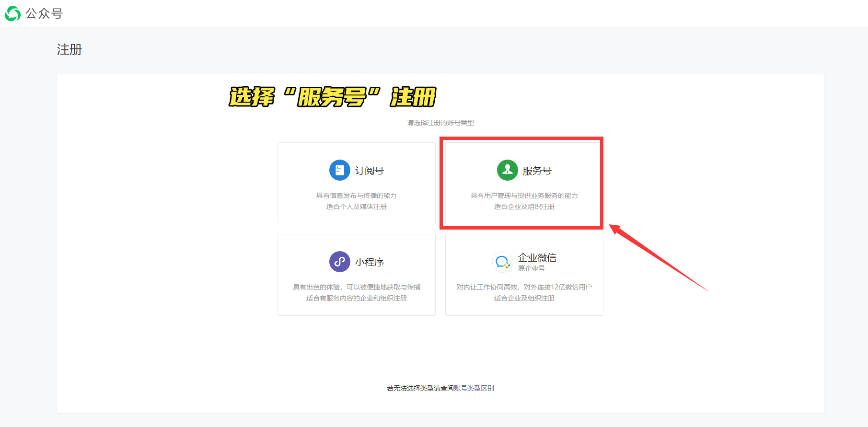Click the blue 订阅号 document icon
This screenshot has width=868, height=427.
tap(340, 170)
